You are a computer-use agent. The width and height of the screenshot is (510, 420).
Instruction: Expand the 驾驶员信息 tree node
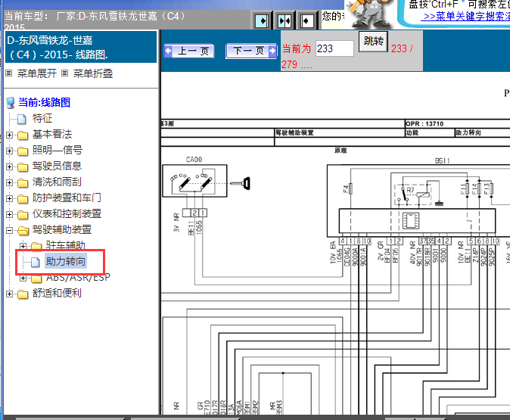(x=9, y=166)
